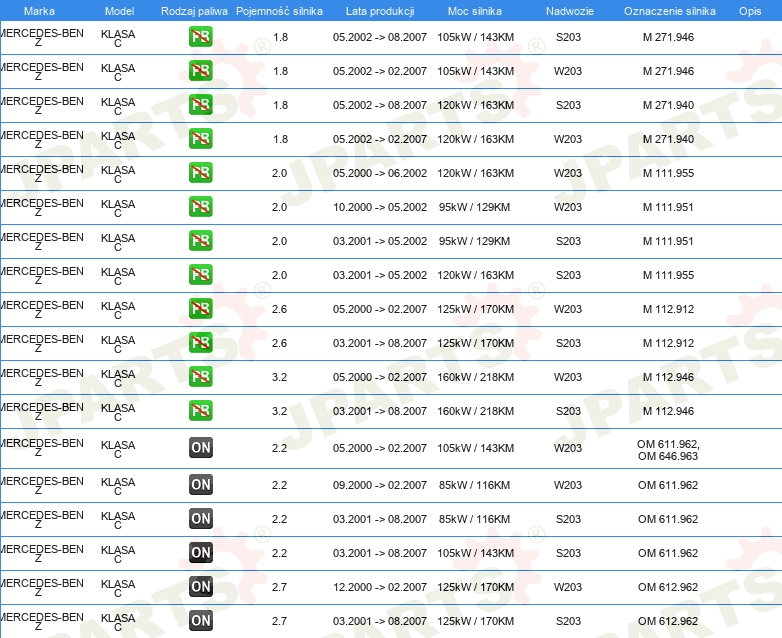Image resolution: width=782 pixels, height=638 pixels.
Task: Click capacity 2.6 in the S203 row
Action: click(x=279, y=343)
